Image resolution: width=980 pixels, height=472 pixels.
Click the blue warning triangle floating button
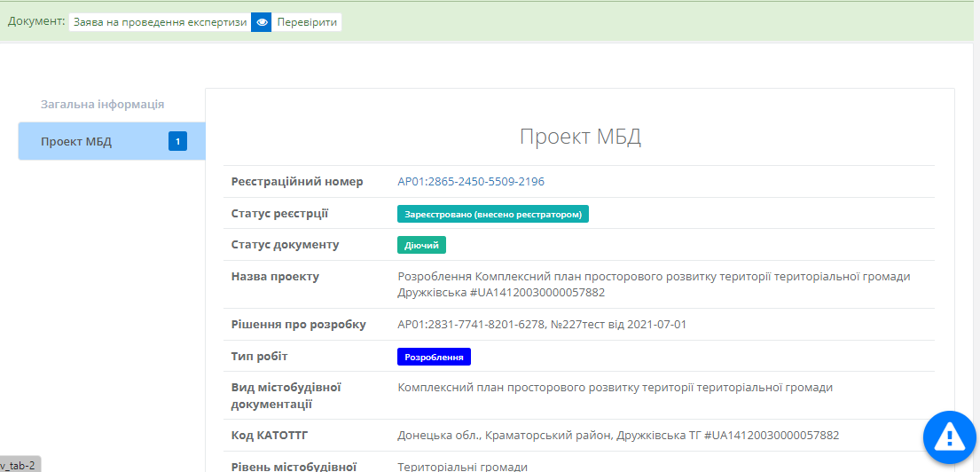(x=950, y=437)
